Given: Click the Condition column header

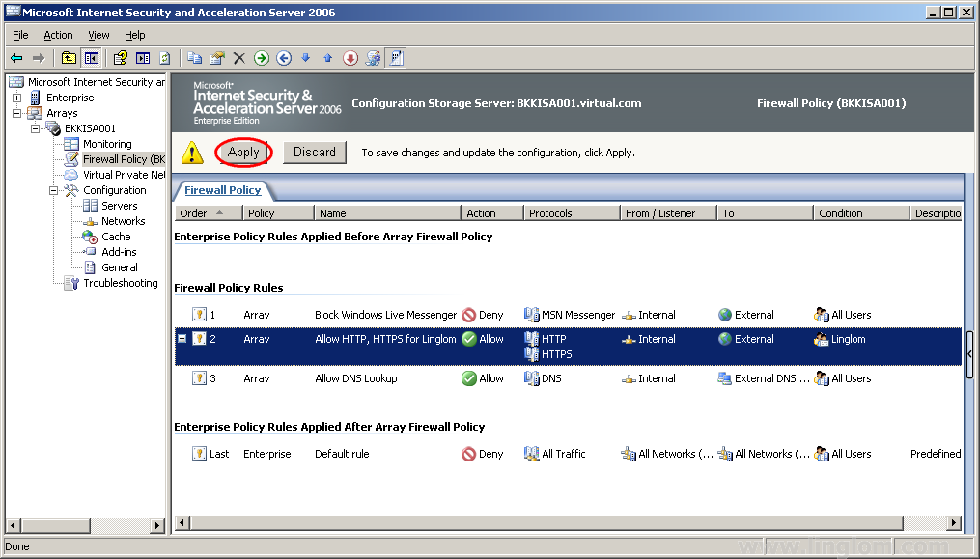Looking at the screenshot, I should (x=861, y=213).
